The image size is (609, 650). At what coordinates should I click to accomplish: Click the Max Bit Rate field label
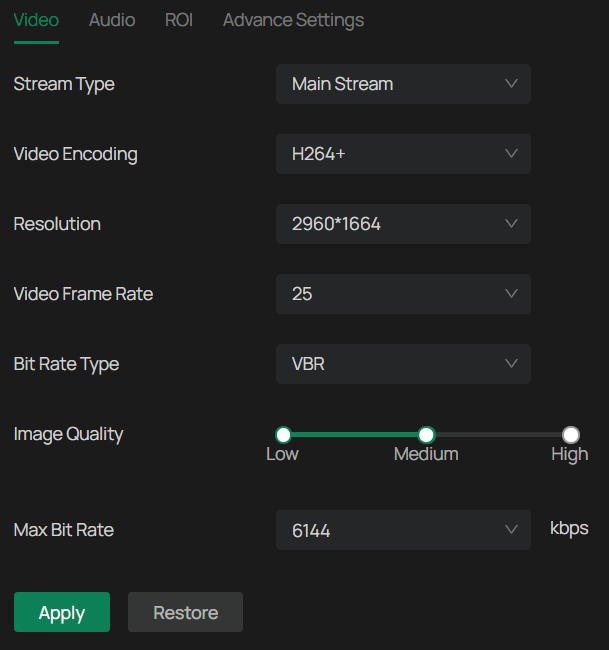click(x=63, y=530)
